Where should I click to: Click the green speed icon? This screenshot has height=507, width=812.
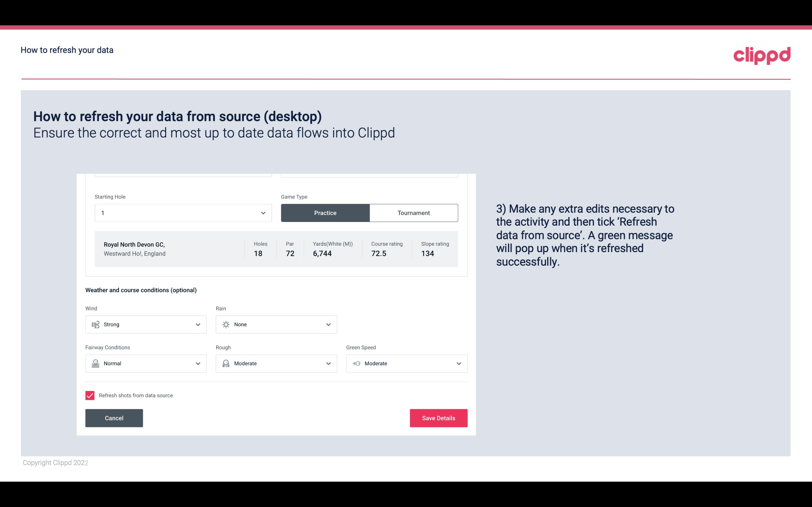[x=356, y=363]
